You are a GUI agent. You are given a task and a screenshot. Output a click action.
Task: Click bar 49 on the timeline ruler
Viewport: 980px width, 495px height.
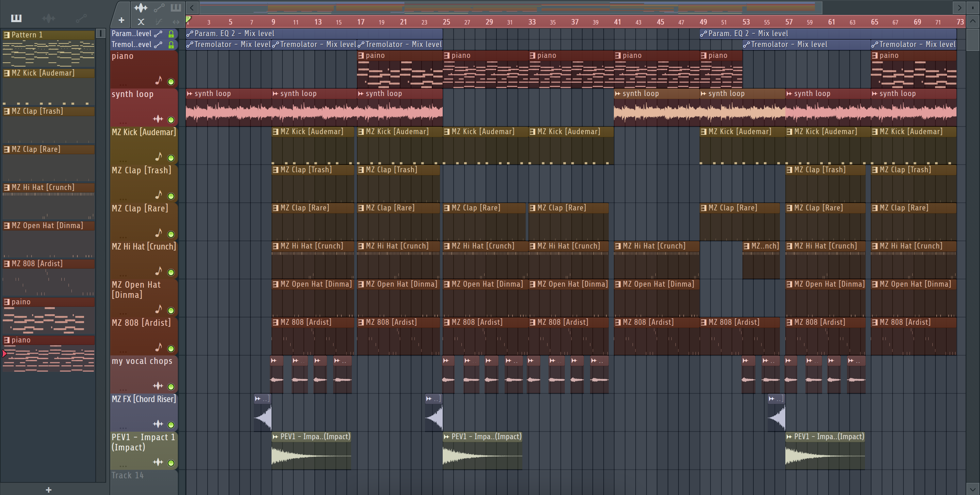tap(703, 22)
